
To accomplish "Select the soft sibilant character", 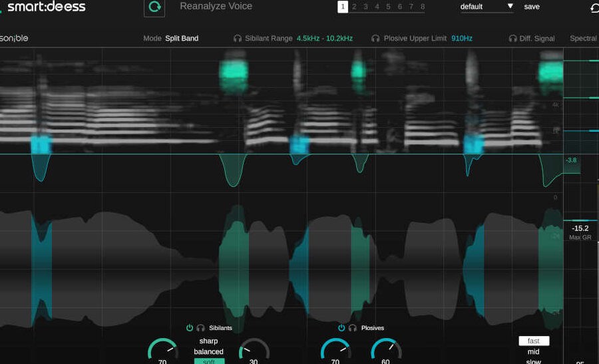I will [x=209, y=361].
